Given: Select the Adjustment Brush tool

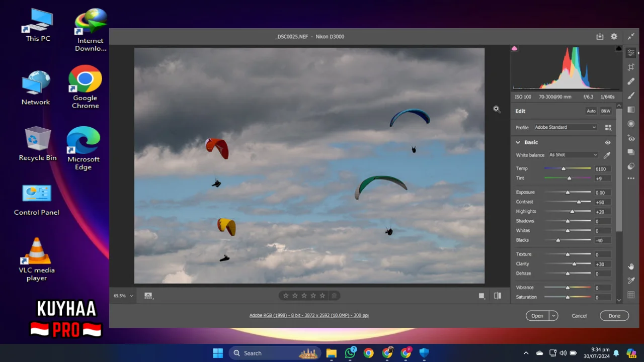Looking at the screenshot, I should click(631, 96).
